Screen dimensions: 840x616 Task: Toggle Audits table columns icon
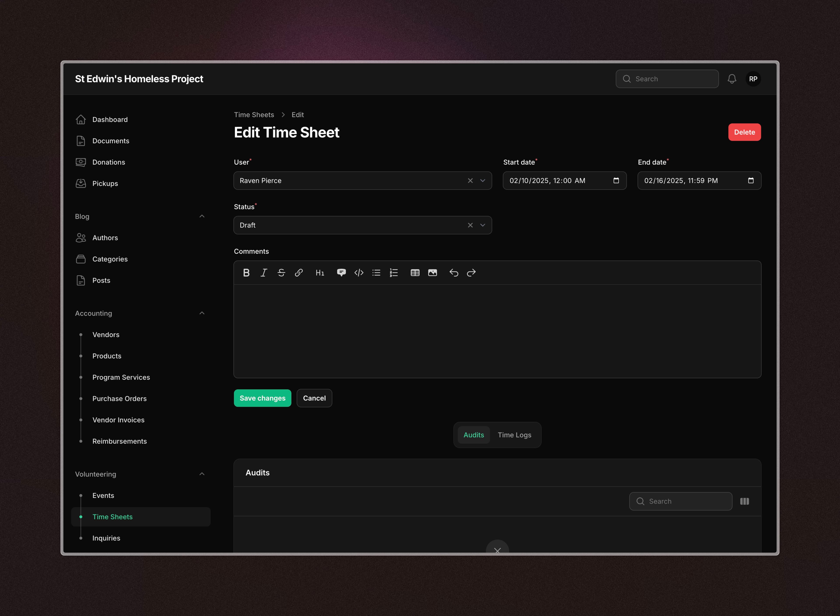click(x=744, y=501)
